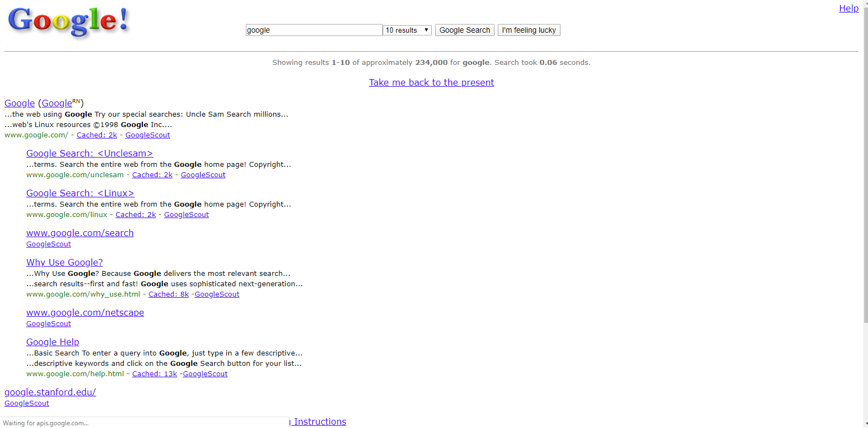Open 'Google Search: <Unclesam>' result
Screen dimensions: 868x428
coord(89,153)
